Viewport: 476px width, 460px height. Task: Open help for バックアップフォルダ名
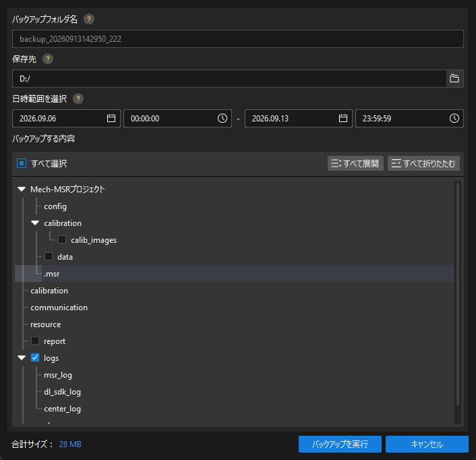[88, 19]
